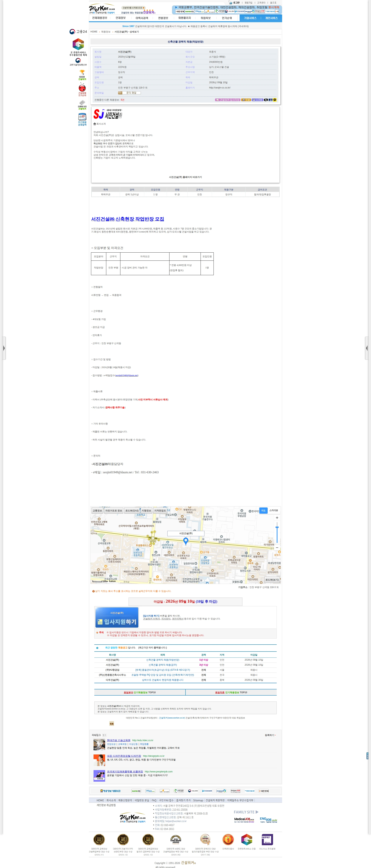
Task: Open the 이력서검색 menu
Action: [142, 18]
